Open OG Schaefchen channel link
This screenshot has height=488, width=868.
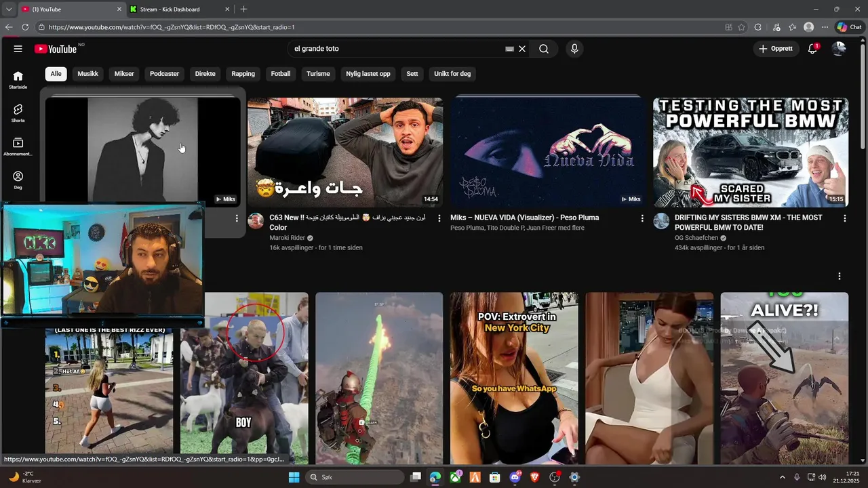click(696, 238)
